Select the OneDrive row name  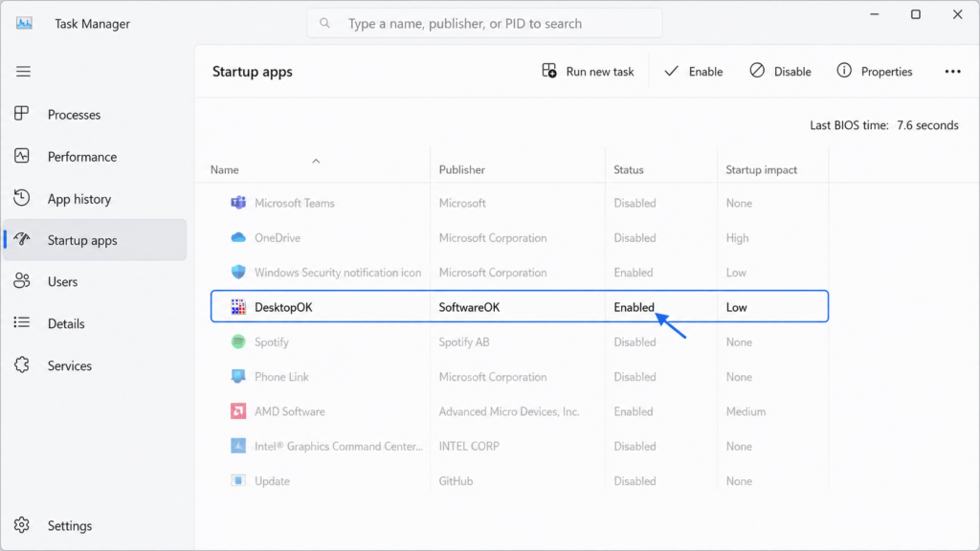(278, 238)
